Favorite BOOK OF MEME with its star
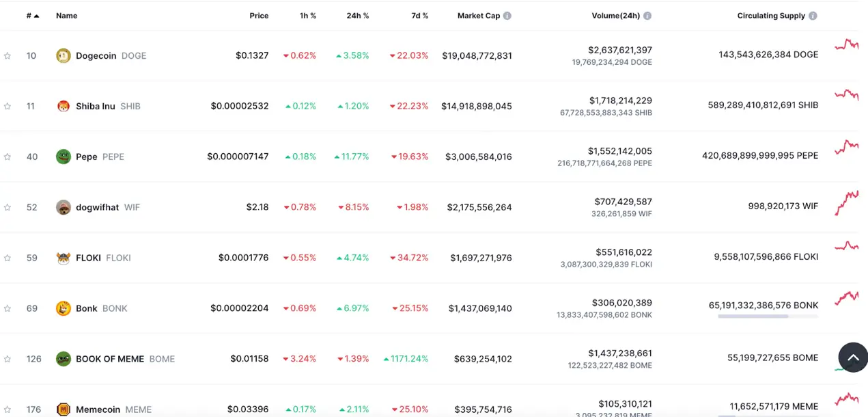This screenshot has height=417, width=868. 8,359
